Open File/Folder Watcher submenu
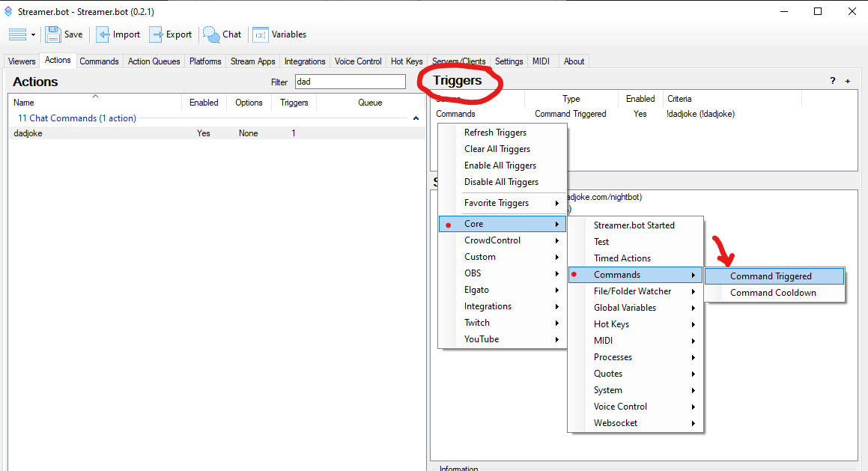The height and width of the screenshot is (471, 868). [636, 291]
